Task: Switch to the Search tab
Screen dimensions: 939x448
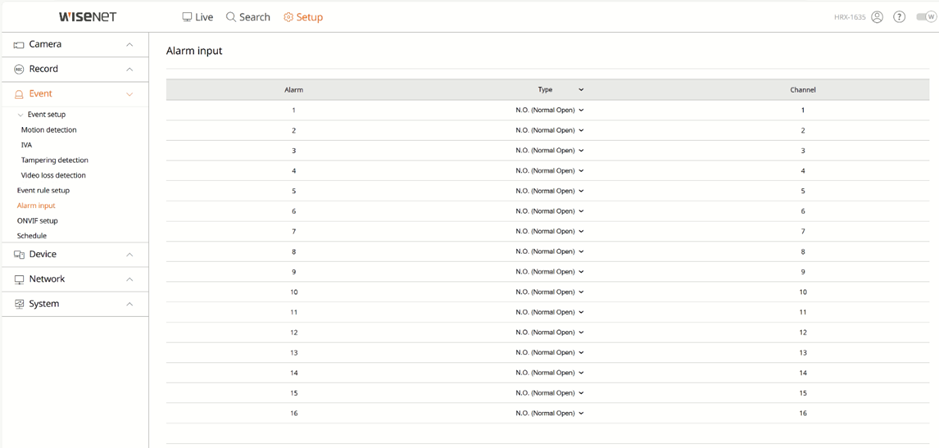Action: 248,17
